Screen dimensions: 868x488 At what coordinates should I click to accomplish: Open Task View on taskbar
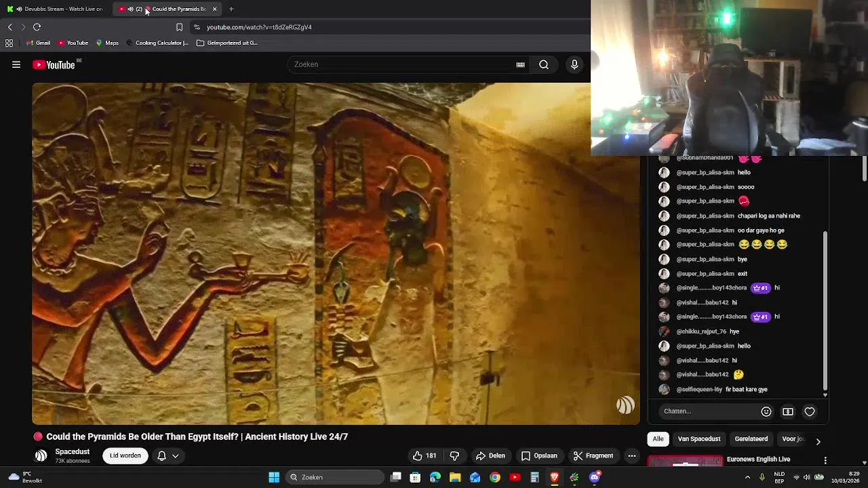396,477
